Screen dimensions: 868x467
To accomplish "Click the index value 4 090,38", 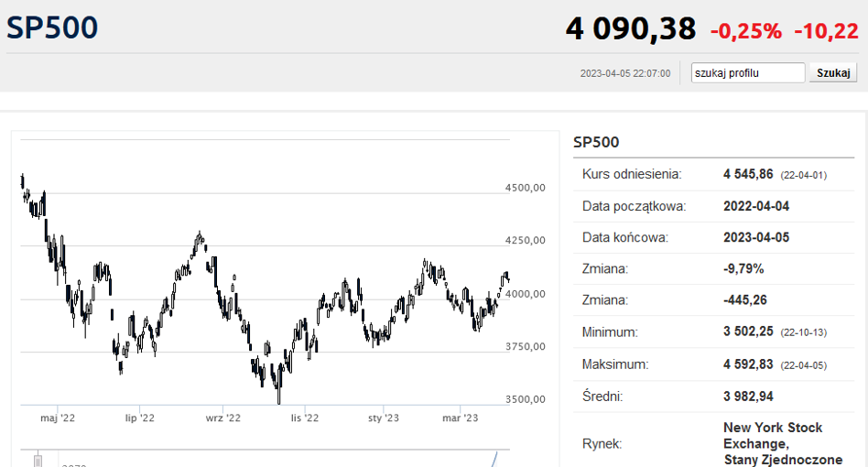I will 631,28.
